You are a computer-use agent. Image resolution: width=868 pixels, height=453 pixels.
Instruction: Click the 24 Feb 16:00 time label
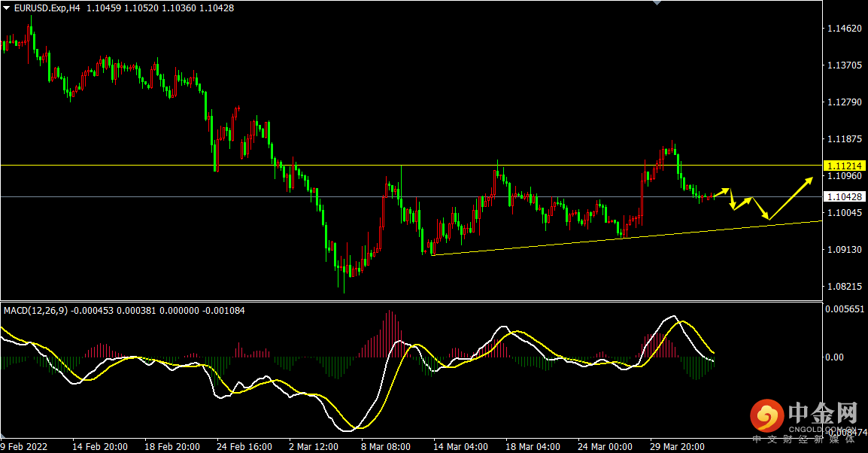click(244, 446)
